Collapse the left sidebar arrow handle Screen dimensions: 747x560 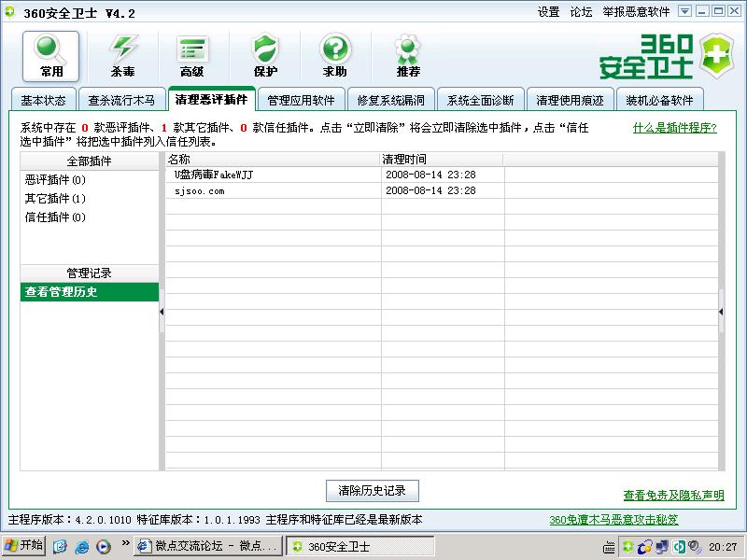pos(162,312)
